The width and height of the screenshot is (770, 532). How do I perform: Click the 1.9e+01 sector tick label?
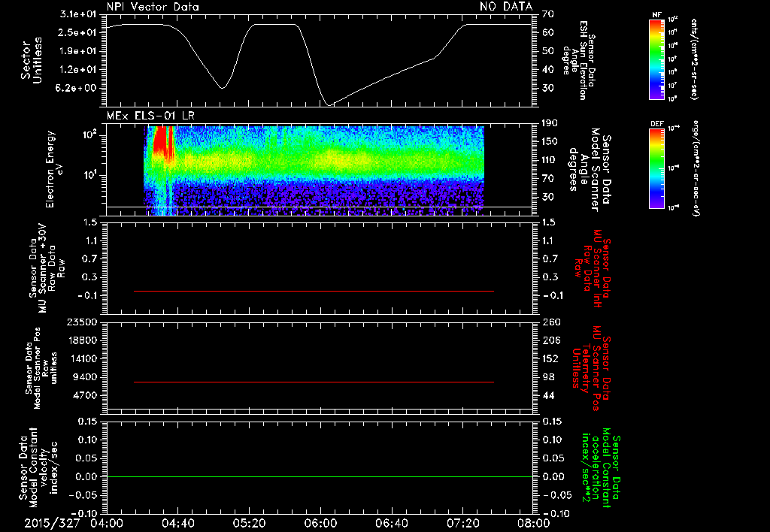[x=78, y=51]
